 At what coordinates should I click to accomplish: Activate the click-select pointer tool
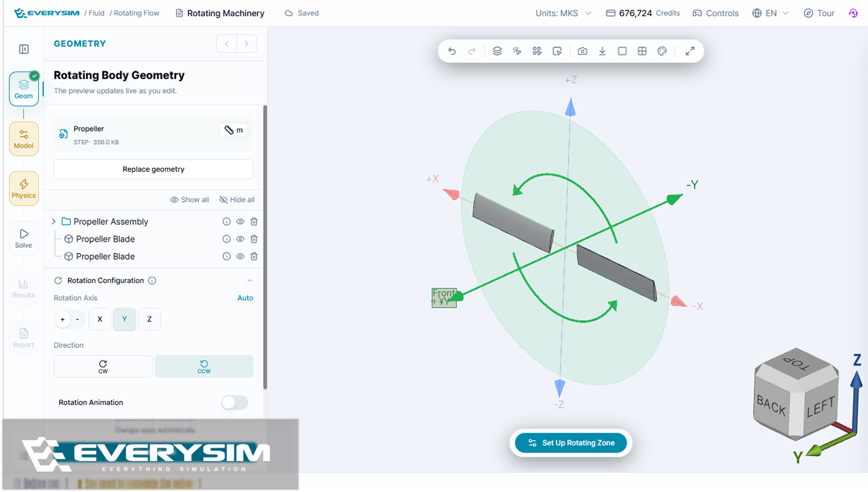pos(517,51)
